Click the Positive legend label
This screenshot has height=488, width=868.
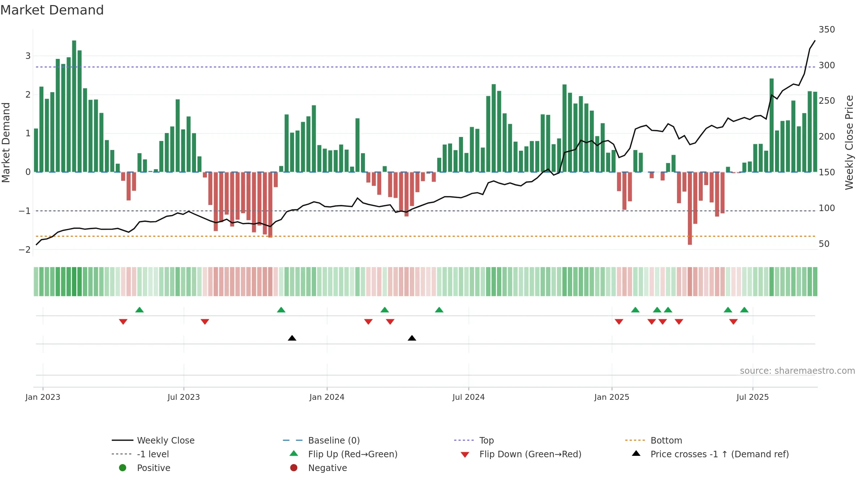(x=153, y=468)
